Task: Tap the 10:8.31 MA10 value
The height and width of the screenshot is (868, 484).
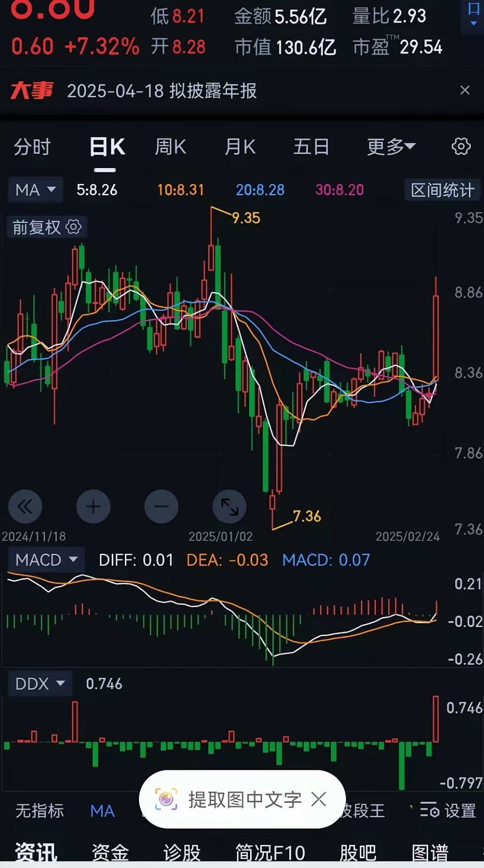Action: point(181,190)
